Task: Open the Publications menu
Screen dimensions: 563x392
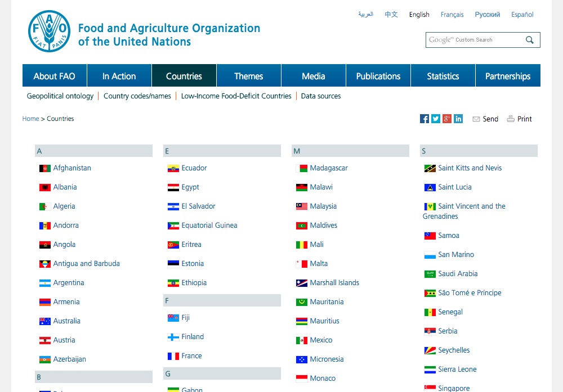Action: pos(378,76)
